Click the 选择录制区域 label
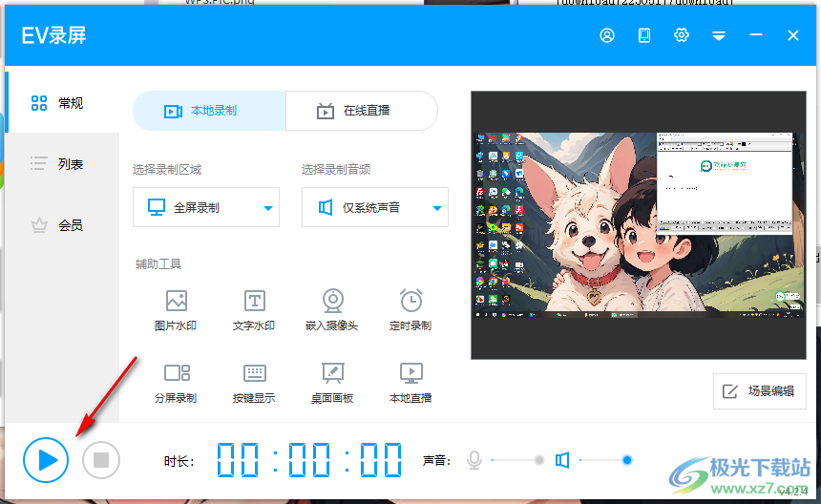The width and height of the screenshot is (821, 504). point(167,170)
